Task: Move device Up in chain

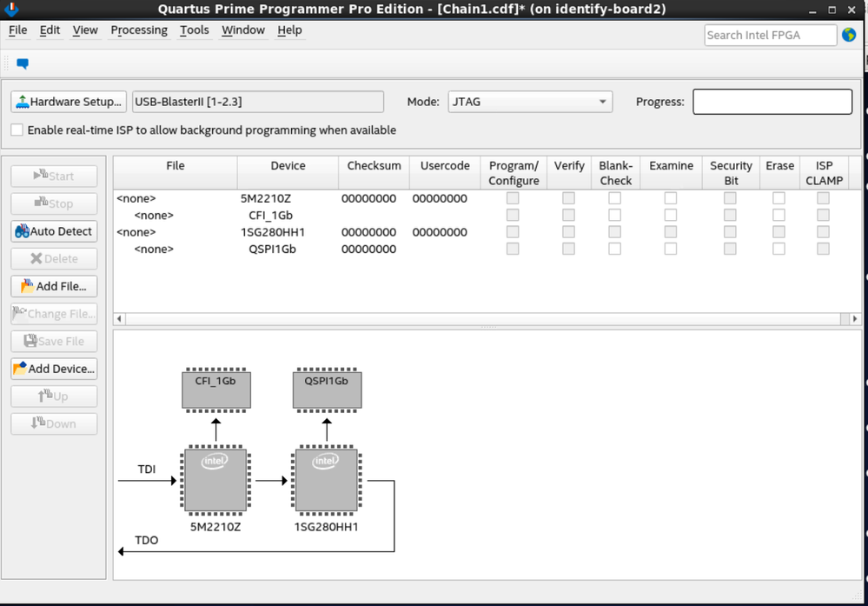Action: [54, 396]
